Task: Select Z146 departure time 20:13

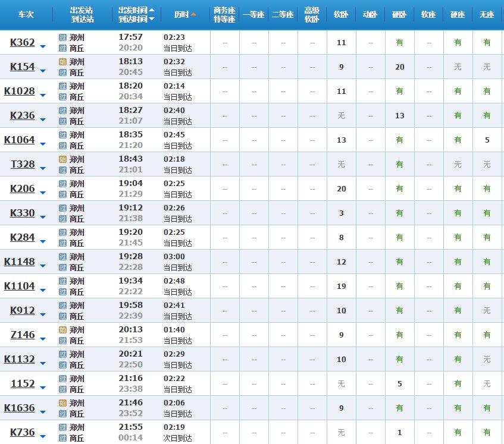Action: pos(130,330)
